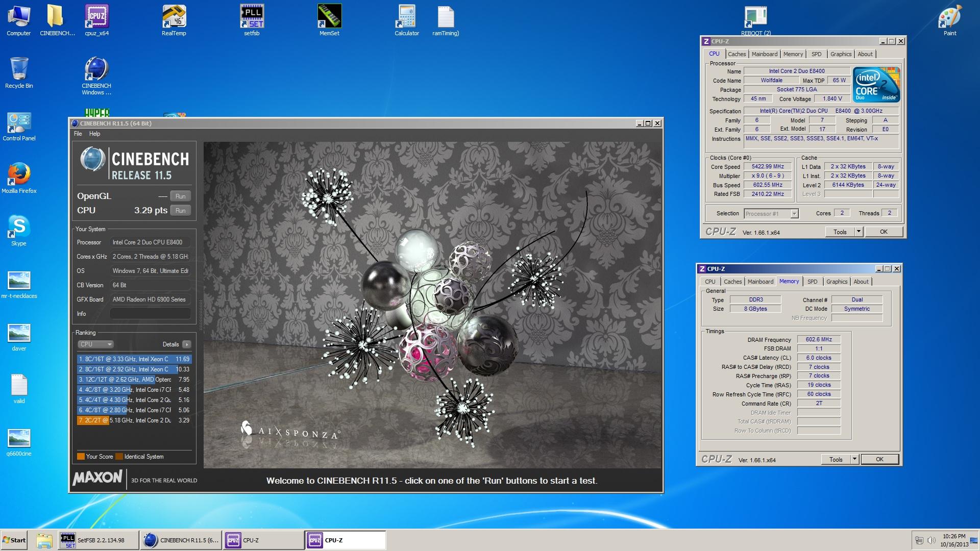Click DRAM Frequency value 602.6 MHz

coord(819,340)
